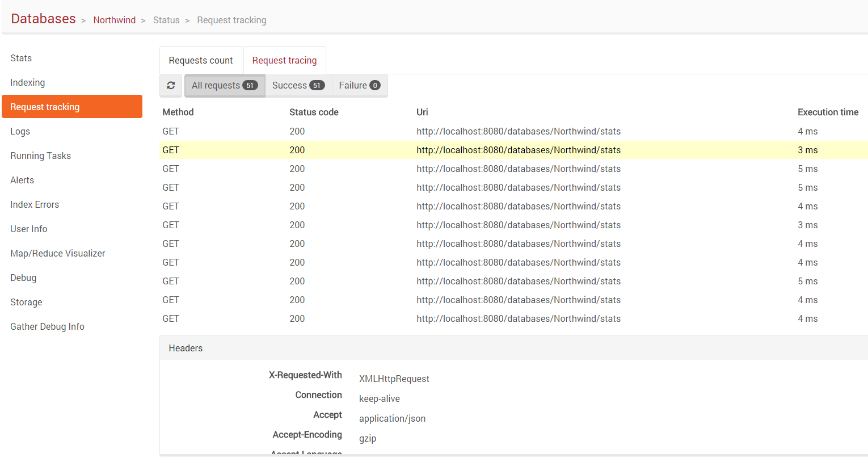The image size is (868, 466).
Task: Filter by Success requests
Action: 298,86
